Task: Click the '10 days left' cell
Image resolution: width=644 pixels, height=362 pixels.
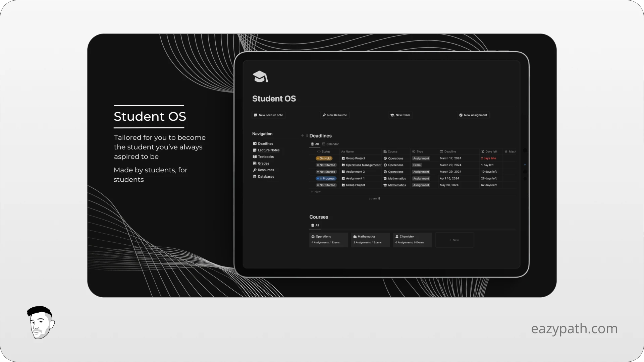Action: [489, 172]
